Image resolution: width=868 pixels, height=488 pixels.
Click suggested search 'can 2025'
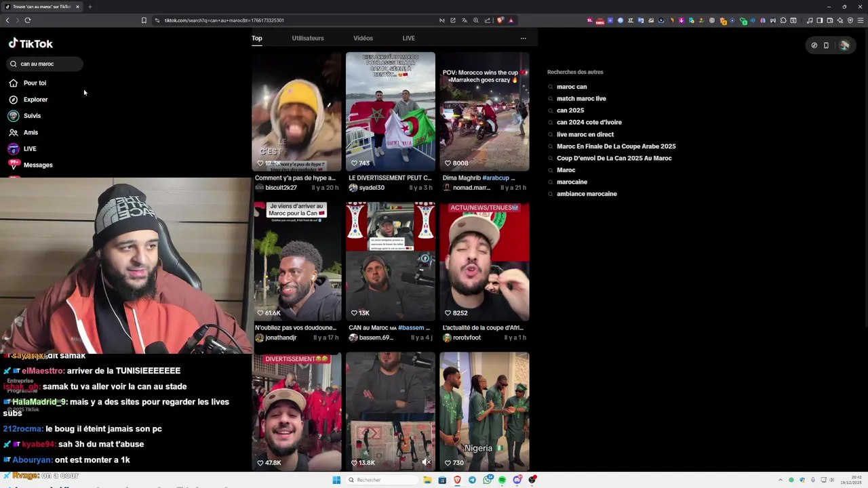click(570, 110)
